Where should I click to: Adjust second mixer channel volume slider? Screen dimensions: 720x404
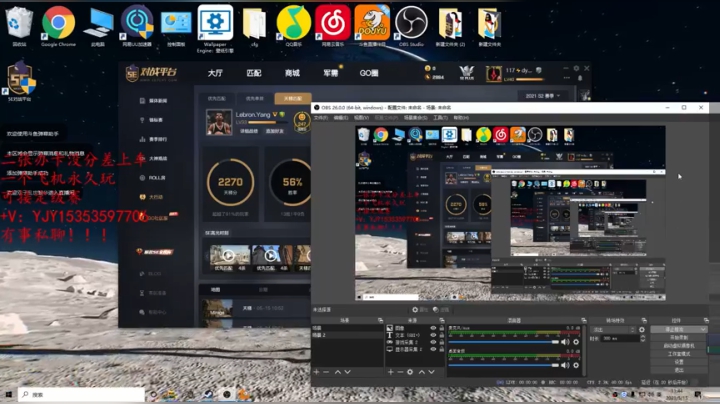pyautogui.click(x=504, y=365)
